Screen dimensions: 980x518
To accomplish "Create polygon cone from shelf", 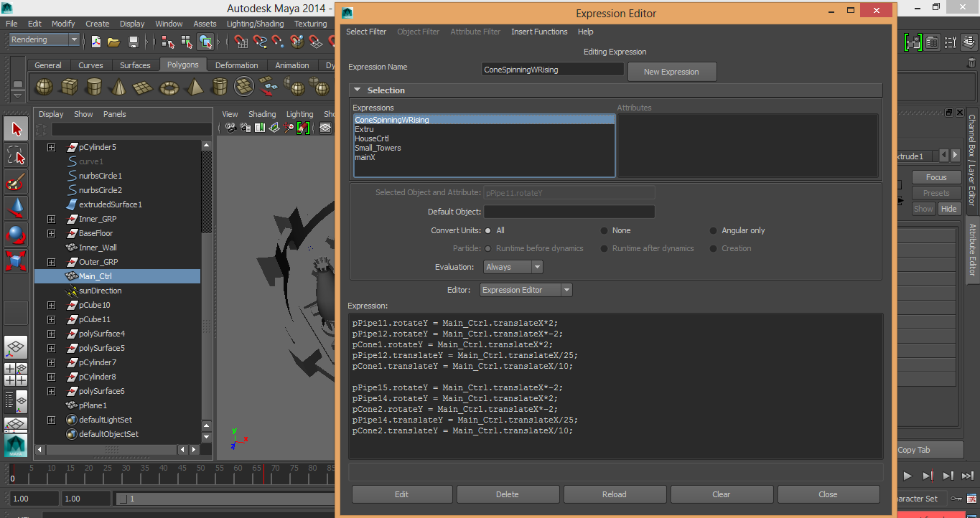I will [x=118, y=87].
